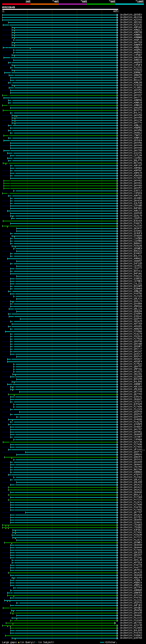Image resolution: width=146 pixels, height=644 pixels.
Task: Select the UniRef100_Q15317 label
Action: point(131,354)
